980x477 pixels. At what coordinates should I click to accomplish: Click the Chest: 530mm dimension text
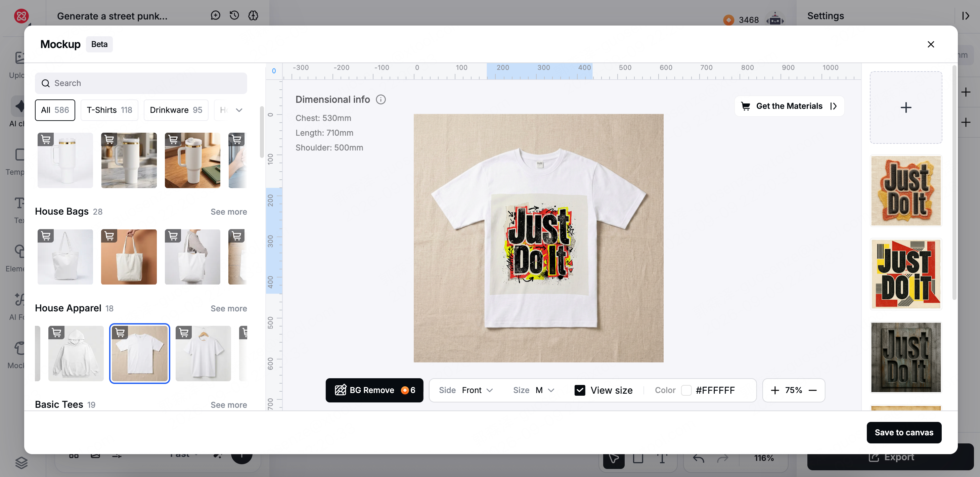pyautogui.click(x=323, y=118)
